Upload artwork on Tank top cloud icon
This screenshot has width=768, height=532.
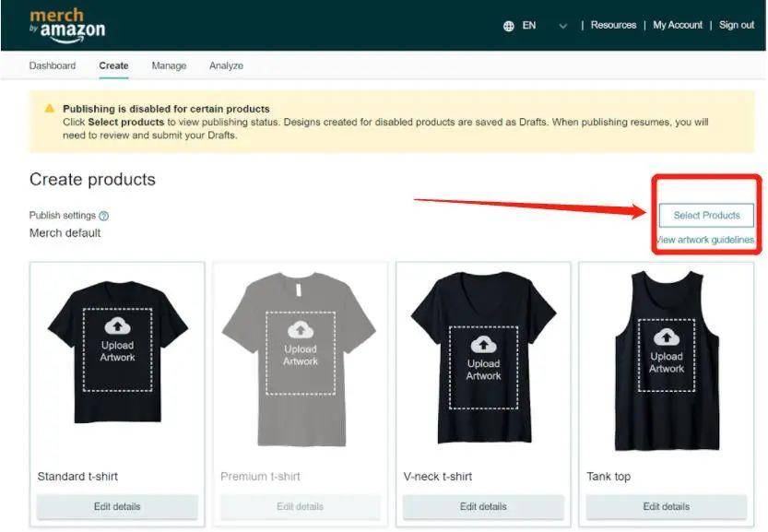tap(666, 337)
